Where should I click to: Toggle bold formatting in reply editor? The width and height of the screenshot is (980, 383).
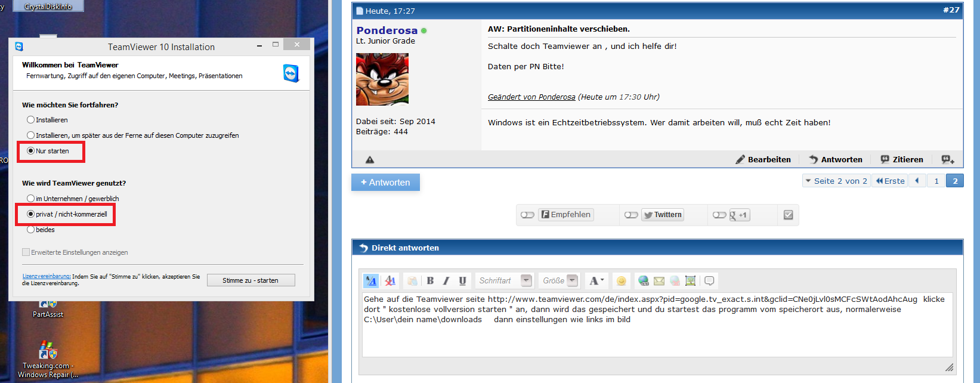(x=430, y=280)
